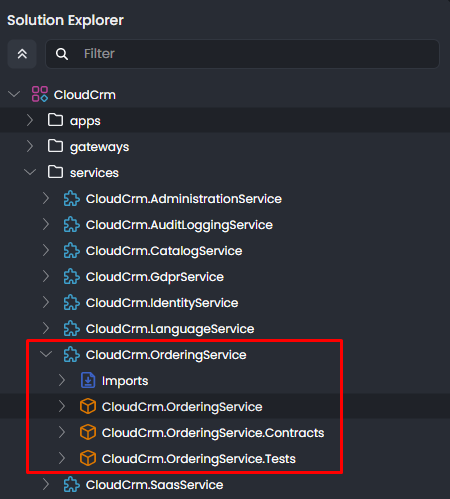Select the CloudCrm solution label
The height and width of the screenshot is (499, 450).
click(x=85, y=95)
